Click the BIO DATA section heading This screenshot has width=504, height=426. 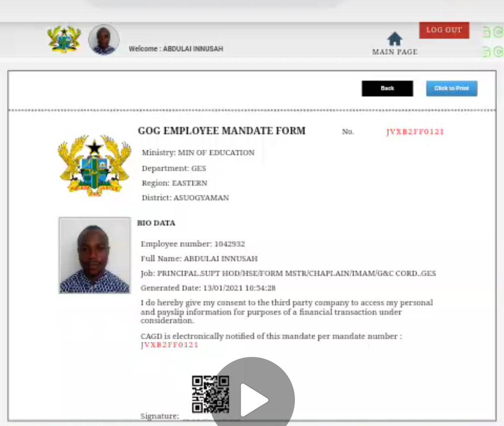point(156,223)
